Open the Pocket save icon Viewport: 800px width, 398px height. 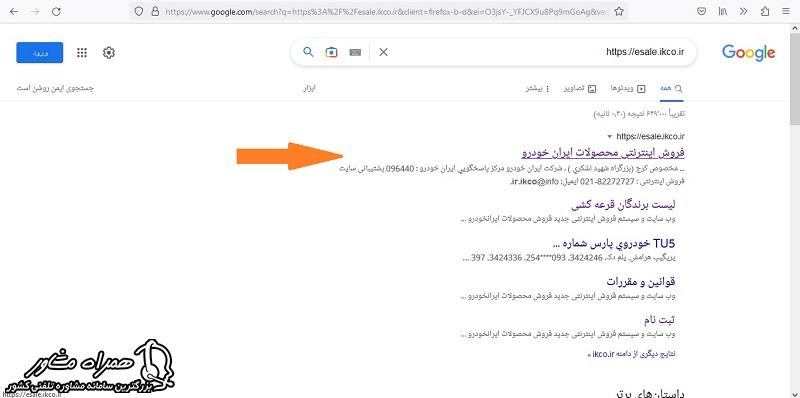coord(702,11)
